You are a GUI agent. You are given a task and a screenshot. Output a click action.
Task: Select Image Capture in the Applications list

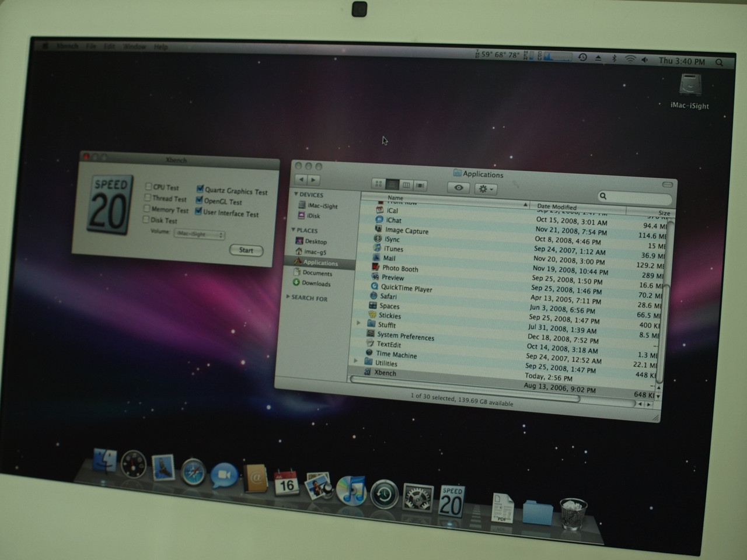point(402,230)
